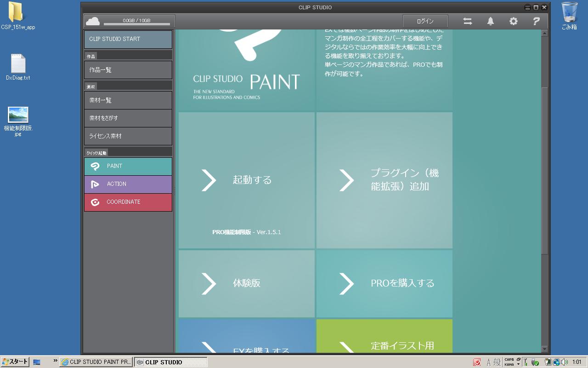This screenshot has width=588, height=368.
Task: Click the 起動する tile
Action: 246,180
